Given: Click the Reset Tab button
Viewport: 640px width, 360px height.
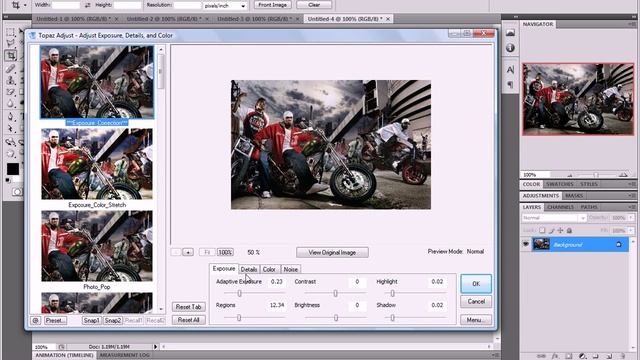Looking at the screenshot, I should [189, 307].
